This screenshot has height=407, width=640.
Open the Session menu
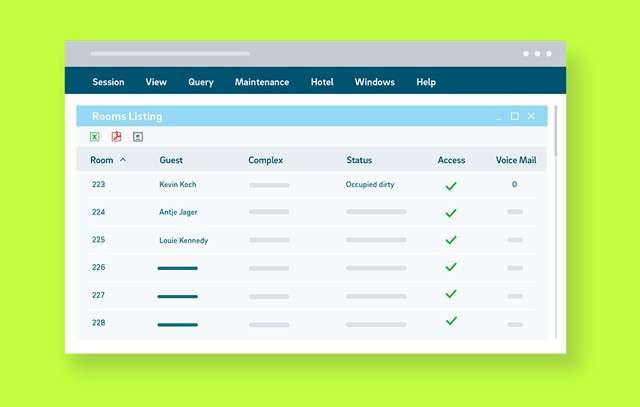coord(108,82)
